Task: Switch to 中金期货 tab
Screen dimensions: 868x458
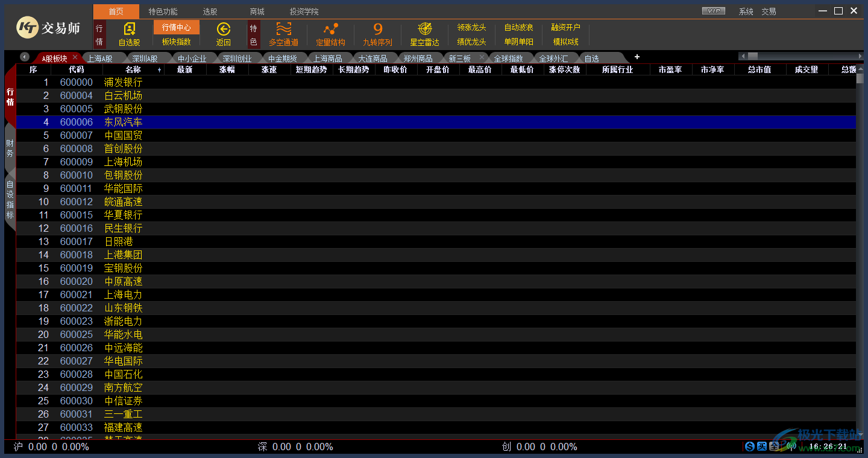Action: coord(283,59)
